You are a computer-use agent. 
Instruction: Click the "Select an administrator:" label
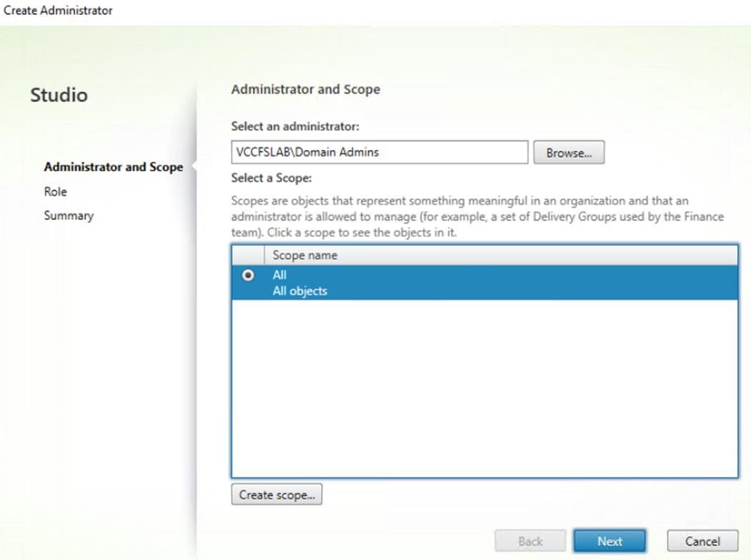pos(295,126)
